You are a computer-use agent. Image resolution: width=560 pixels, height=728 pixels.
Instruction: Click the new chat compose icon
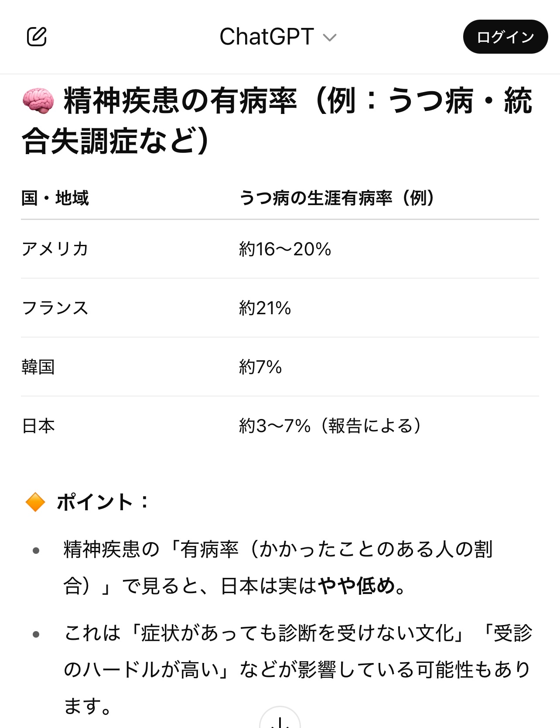(37, 37)
